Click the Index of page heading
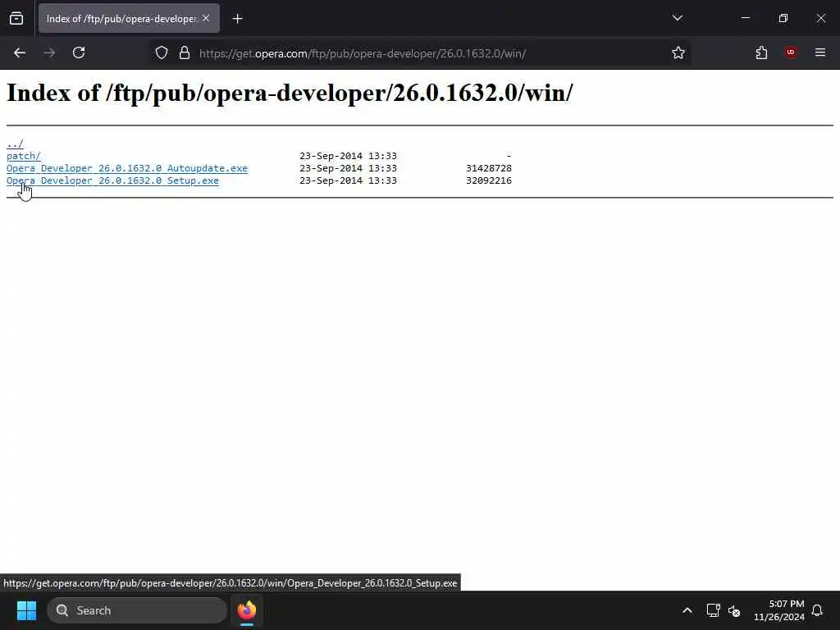840x630 pixels. click(x=290, y=93)
